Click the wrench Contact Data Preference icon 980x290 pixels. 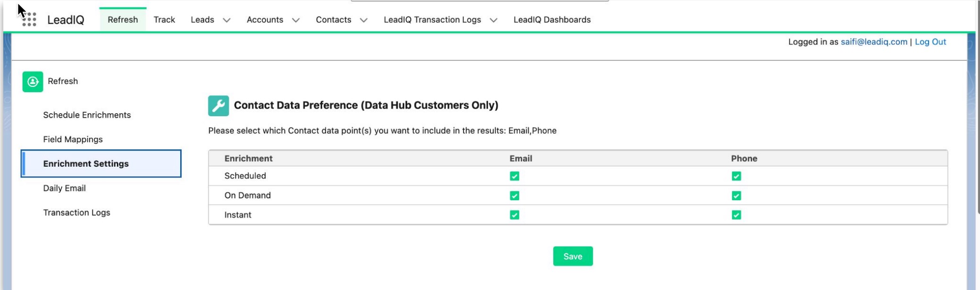218,106
